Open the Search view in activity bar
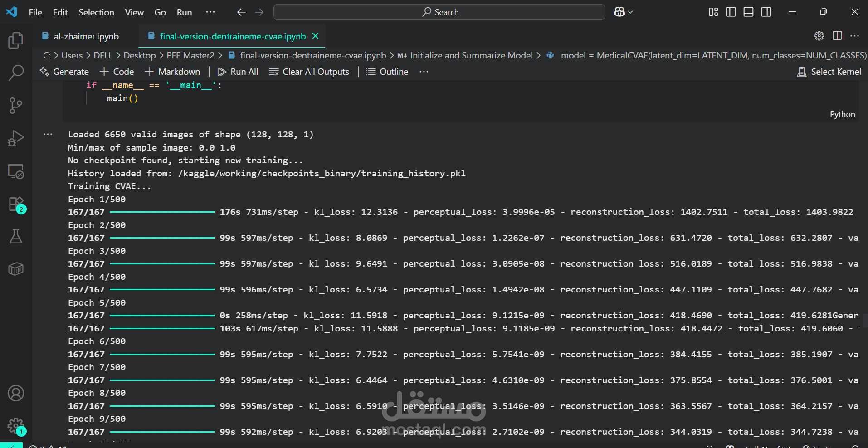 tap(16, 73)
